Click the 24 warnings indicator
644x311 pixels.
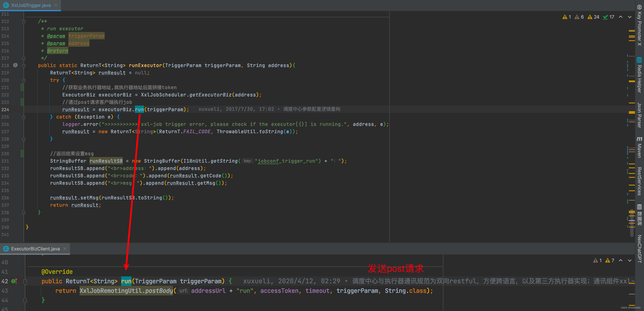[593, 17]
